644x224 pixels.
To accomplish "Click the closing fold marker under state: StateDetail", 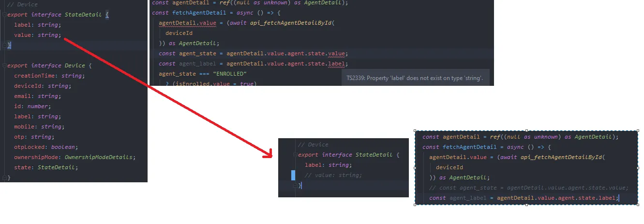I will (x=5, y=177).
